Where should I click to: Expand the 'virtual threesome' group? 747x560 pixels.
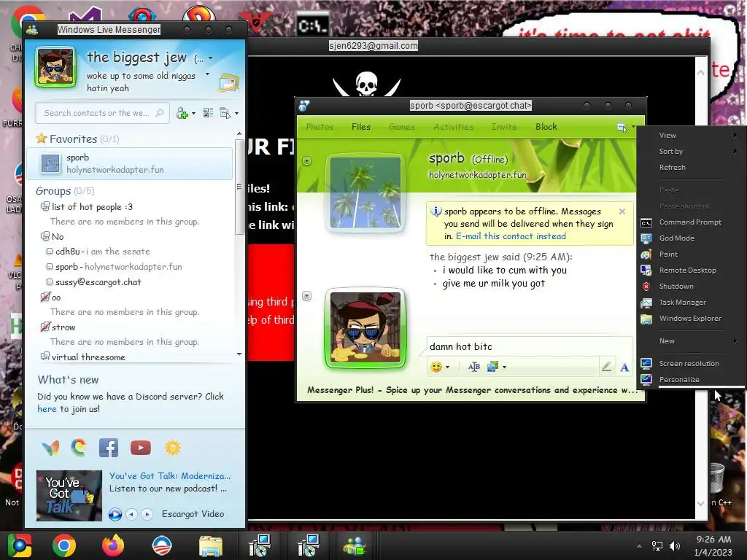pyautogui.click(x=44, y=356)
